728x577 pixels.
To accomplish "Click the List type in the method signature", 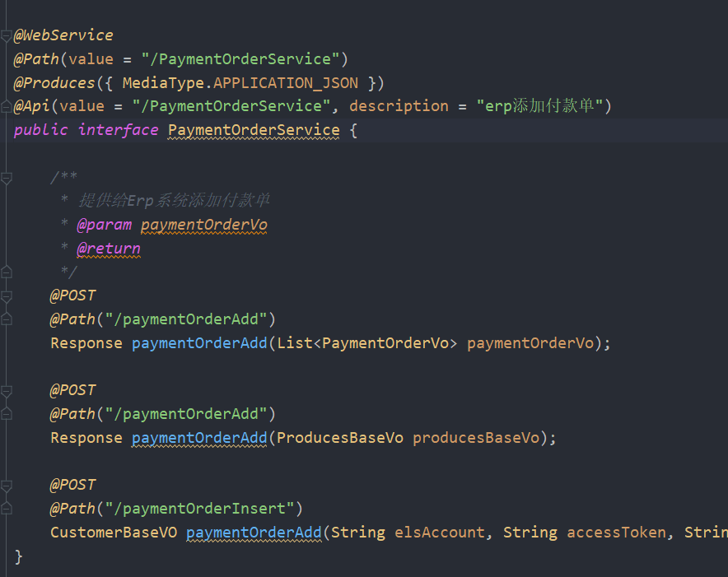I will (x=295, y=343).
